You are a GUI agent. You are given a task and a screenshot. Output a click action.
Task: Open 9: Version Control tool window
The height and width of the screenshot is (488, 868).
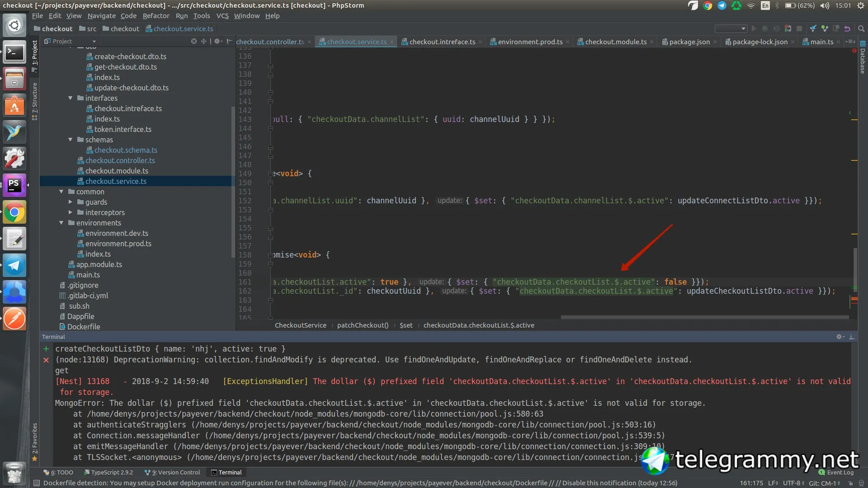175,472
